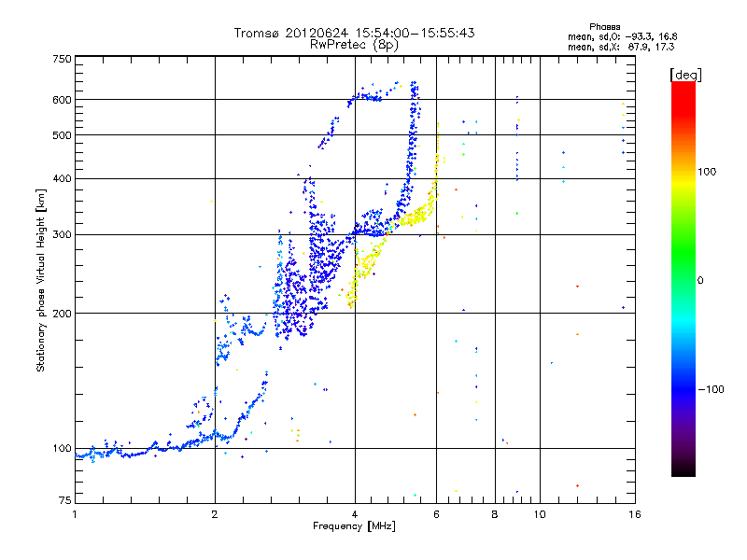Click the 'mean, sd,O: -93.3, 16.8' line
This screenshot has width=747, height=560.
pyautogui.click(x=622, y=36)
